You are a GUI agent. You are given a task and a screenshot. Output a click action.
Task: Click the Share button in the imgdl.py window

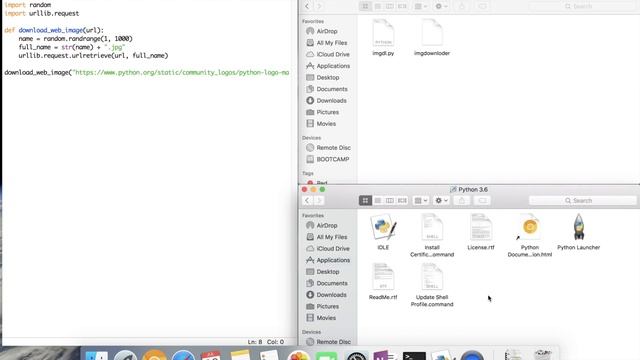click(462, 6)
